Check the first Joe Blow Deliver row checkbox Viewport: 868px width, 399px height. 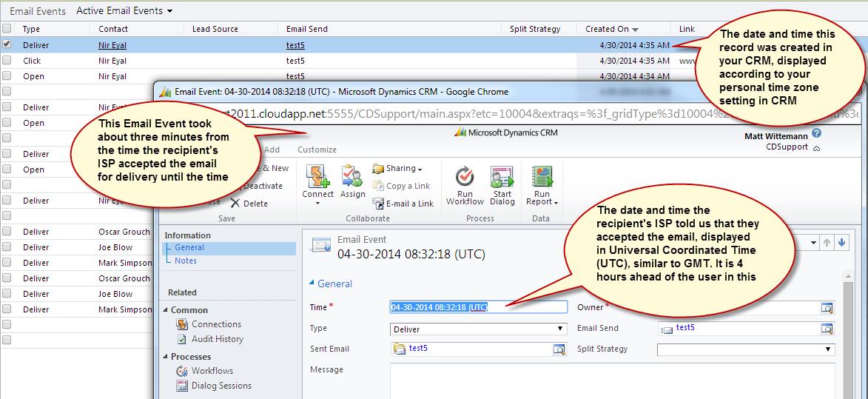pos(7,247)
